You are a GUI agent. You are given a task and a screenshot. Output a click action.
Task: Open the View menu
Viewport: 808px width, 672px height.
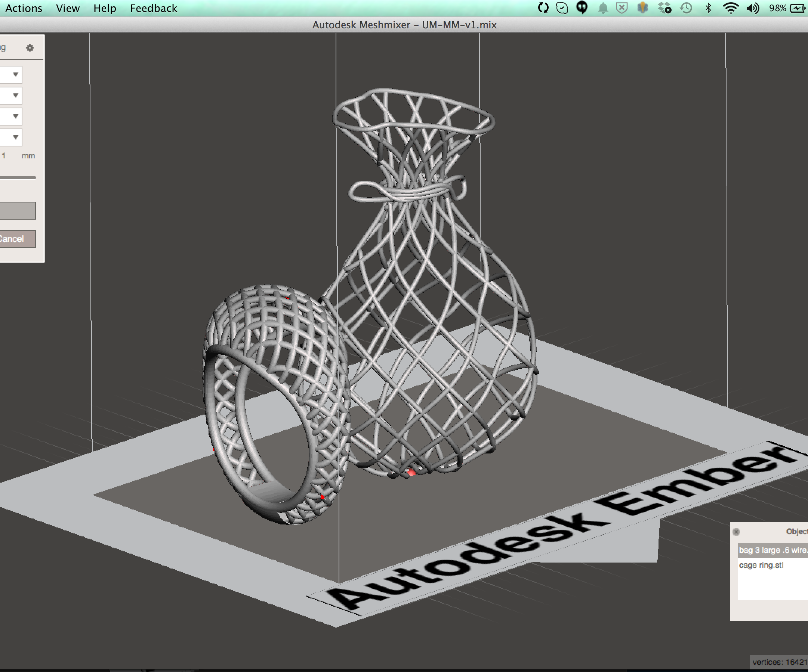click(68, 8)
